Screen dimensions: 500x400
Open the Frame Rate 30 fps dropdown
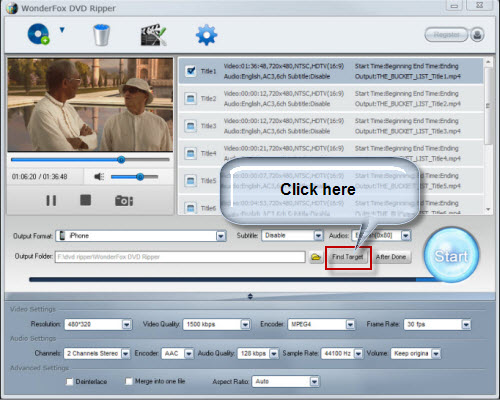click(x=437, y=324)
